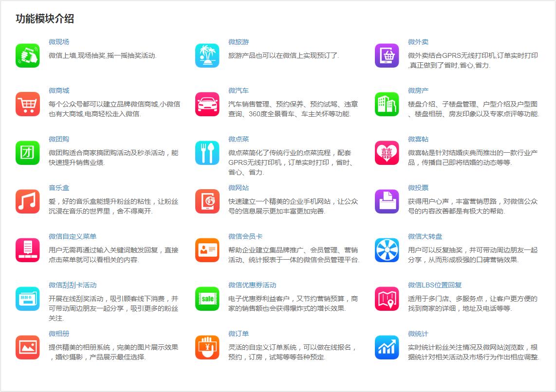This screenshot has width=556, height=392.
Task: Click the blue chart 微统计 icon
Action: coord(387,347)
